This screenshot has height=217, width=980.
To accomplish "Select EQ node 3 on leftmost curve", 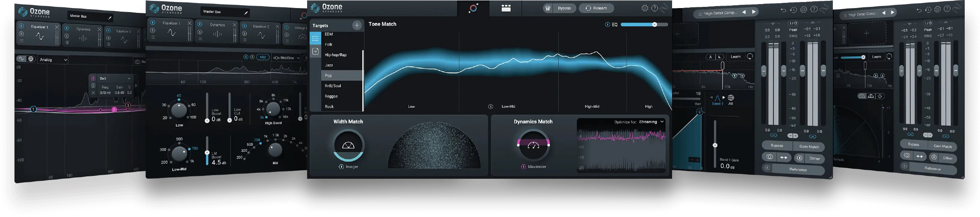I will pos(128,105).
